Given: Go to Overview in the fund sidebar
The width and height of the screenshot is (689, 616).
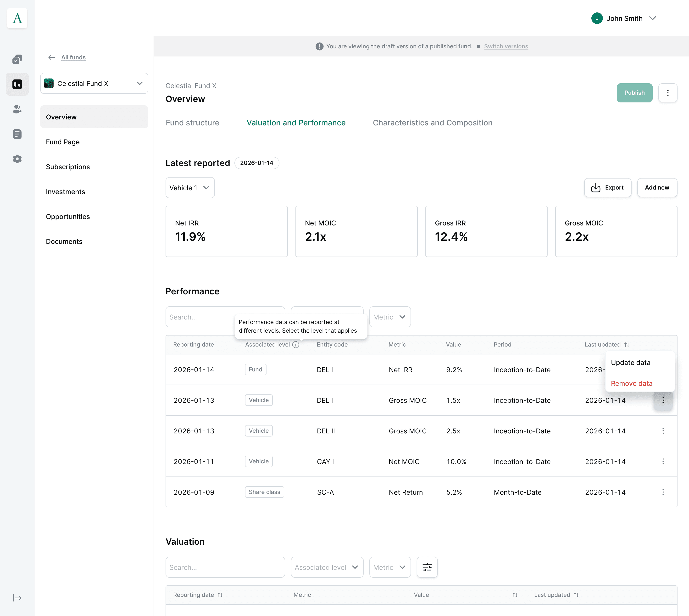Looking at the screenshot, I should pyautogui.click(x=94, y=117).
